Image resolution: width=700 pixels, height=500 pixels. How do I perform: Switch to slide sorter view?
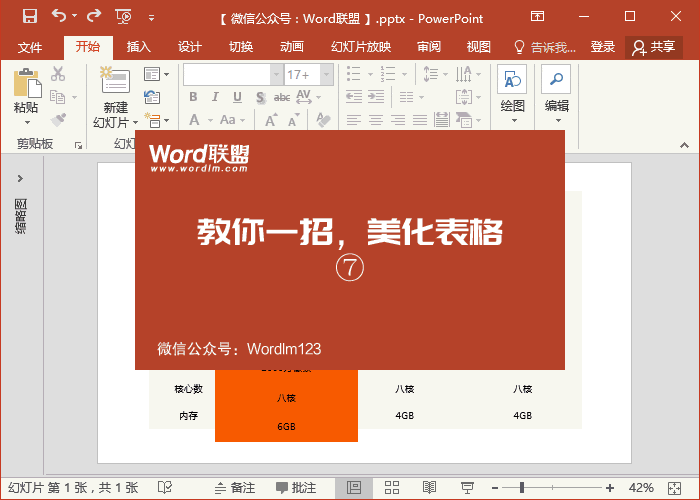[x=391, y=487]
